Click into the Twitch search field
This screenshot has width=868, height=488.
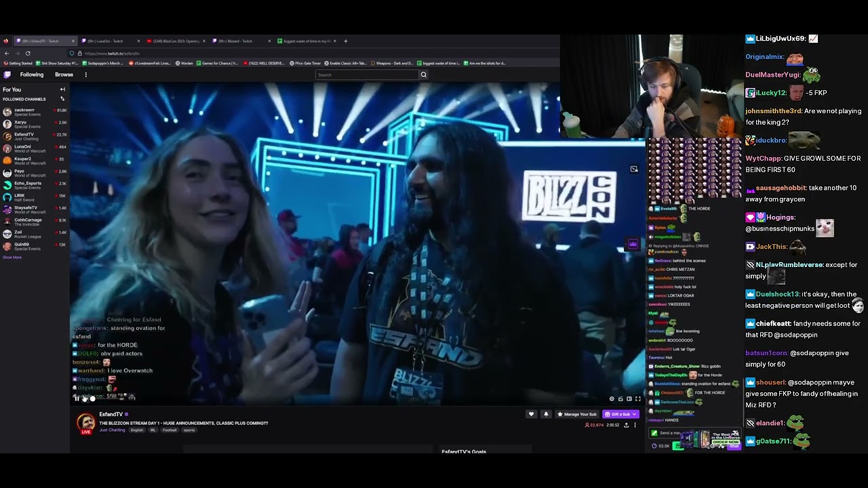[x=367, y=75]
